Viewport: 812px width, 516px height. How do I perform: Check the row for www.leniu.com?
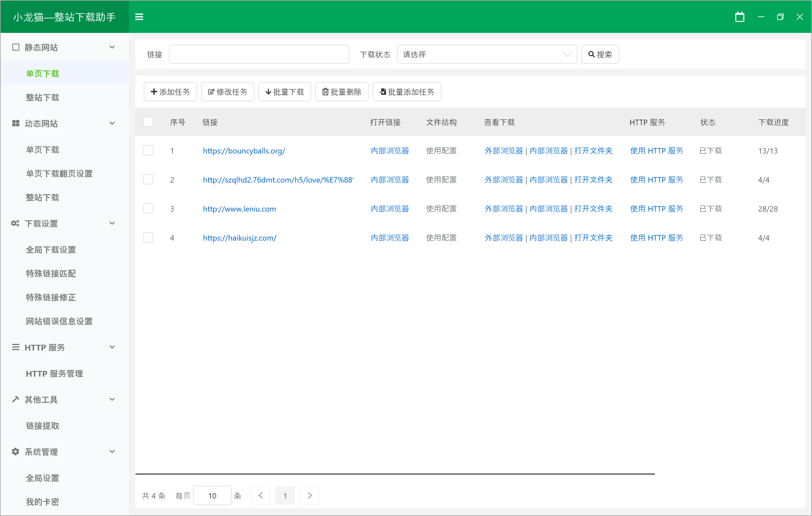point(148,209)
